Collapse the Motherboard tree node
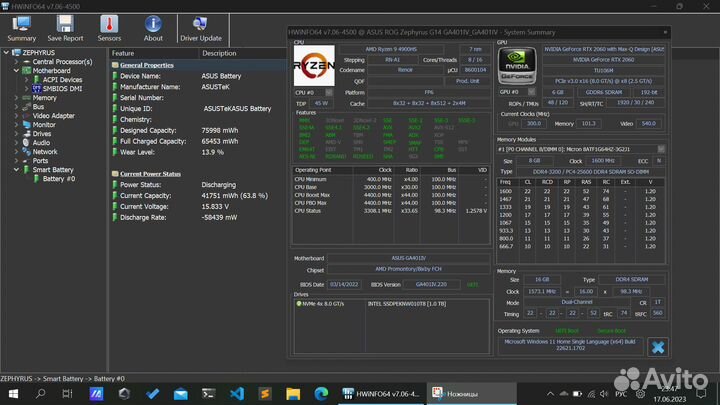The width and height of the screenshot is (720, 405). (x=17, y=71)
